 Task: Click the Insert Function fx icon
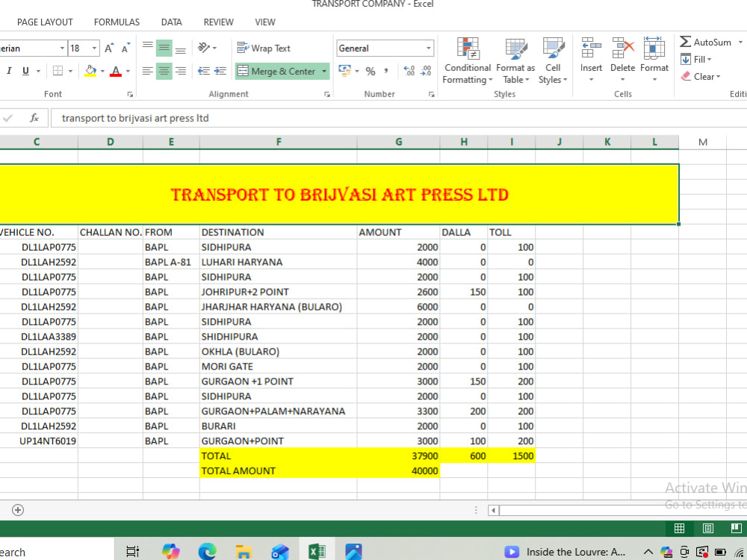34,118
